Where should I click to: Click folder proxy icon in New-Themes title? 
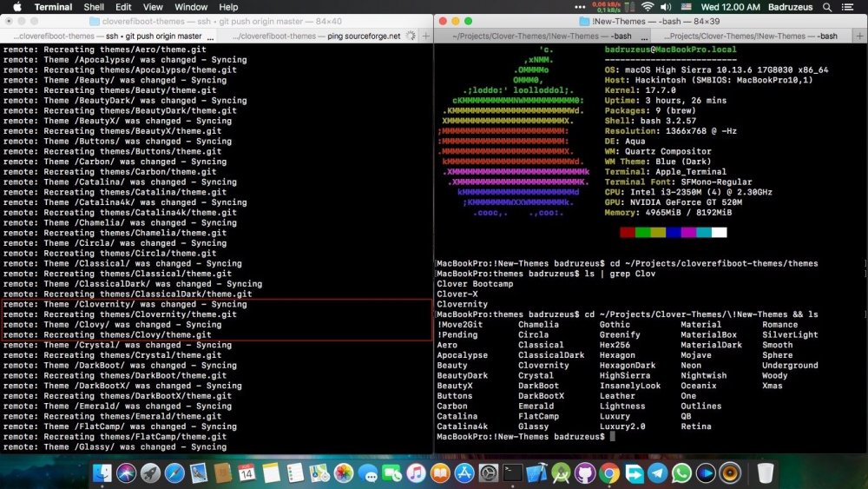point(584,21)
